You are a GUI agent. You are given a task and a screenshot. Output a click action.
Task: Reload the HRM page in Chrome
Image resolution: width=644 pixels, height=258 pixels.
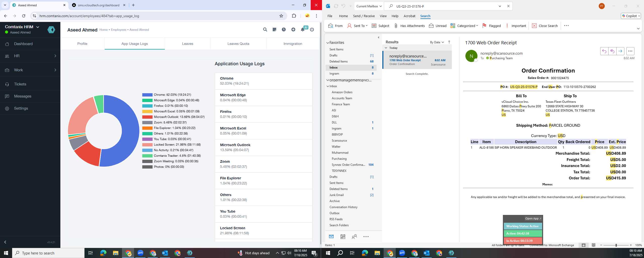[x=24, y=16]
